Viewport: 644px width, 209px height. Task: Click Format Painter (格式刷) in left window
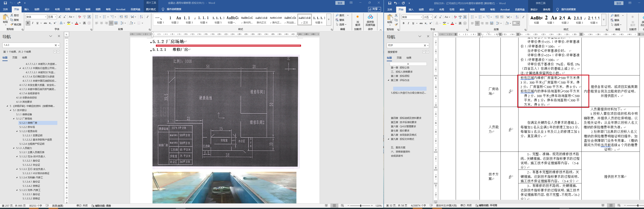(16, 25)
